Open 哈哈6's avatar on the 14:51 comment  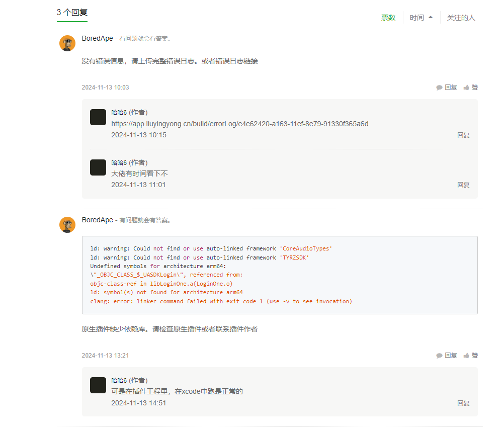coord(98,385)
